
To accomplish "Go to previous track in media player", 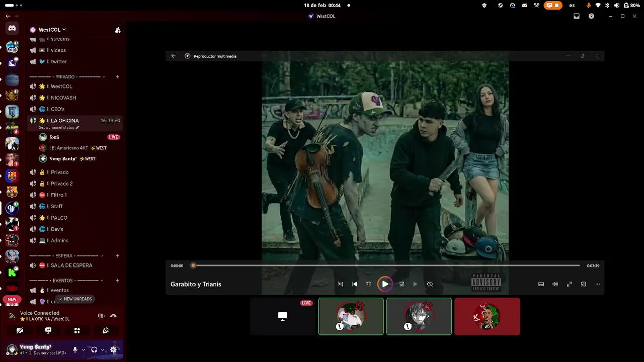I will 355,284.
